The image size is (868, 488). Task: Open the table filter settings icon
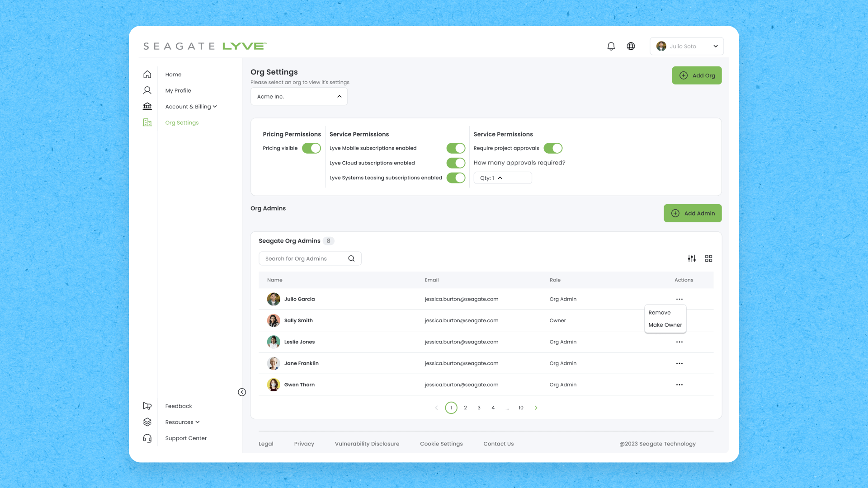(692, 258)
